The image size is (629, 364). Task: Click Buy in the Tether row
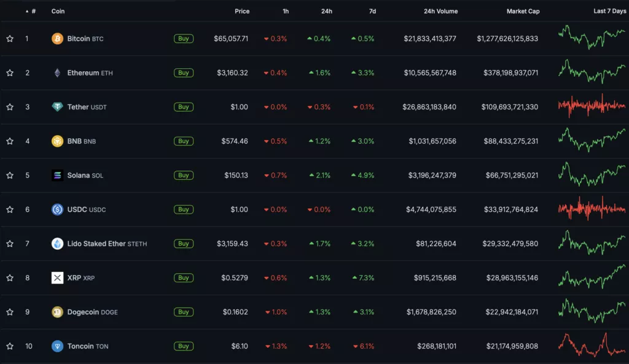(x=183, y=107)
